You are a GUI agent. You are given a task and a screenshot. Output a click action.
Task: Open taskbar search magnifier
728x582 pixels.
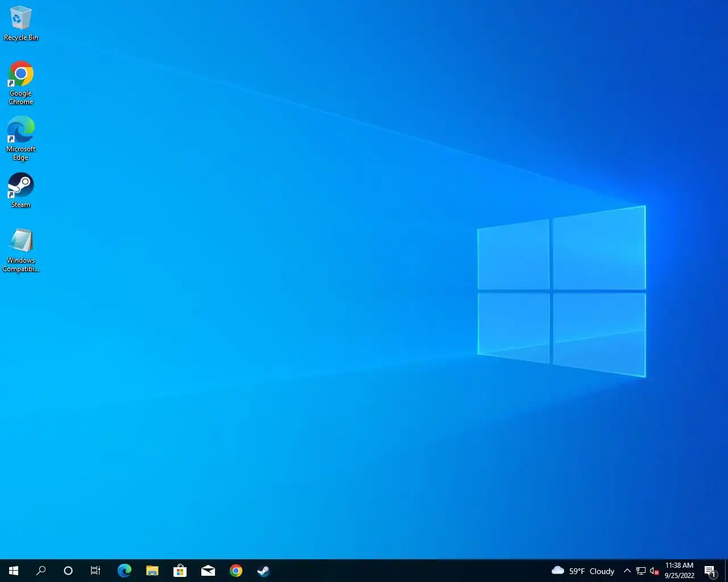click(x=41, y=571)
